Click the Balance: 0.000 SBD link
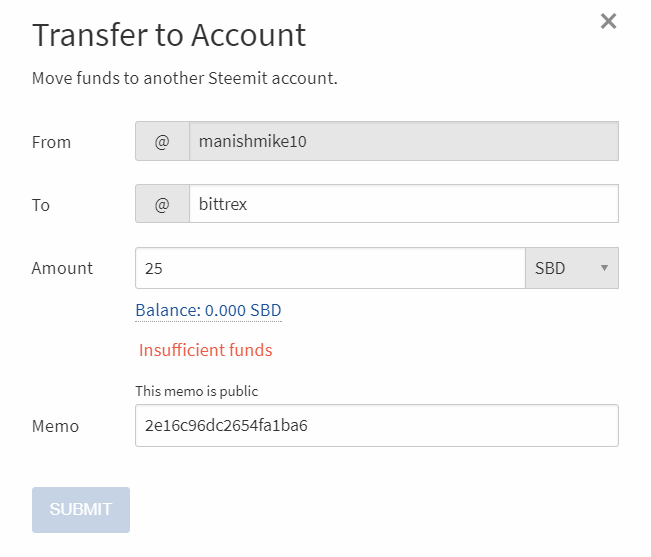The width and height of the screenshot is (651, 557). pos(208,311)
